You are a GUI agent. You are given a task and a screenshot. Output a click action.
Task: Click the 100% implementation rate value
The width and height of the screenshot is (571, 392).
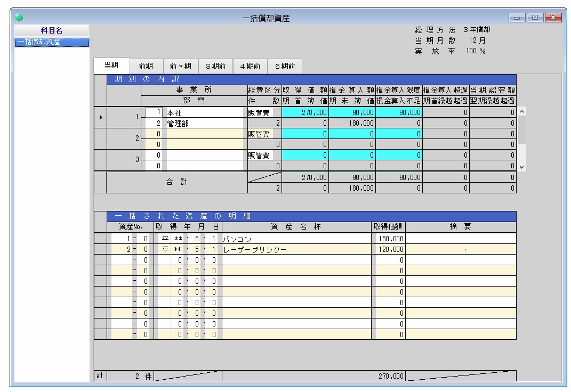(476, 51)
